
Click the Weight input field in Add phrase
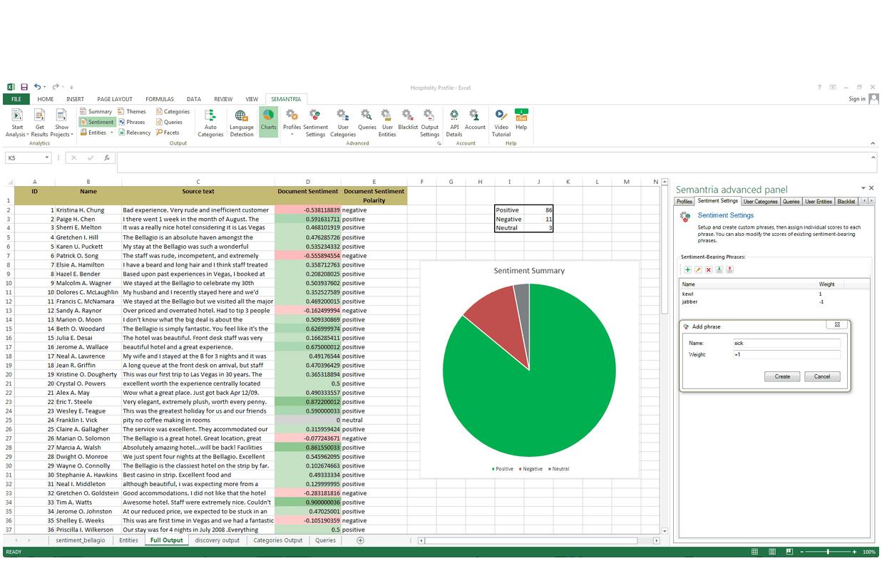pyautogui.click(x=786, y=354)
